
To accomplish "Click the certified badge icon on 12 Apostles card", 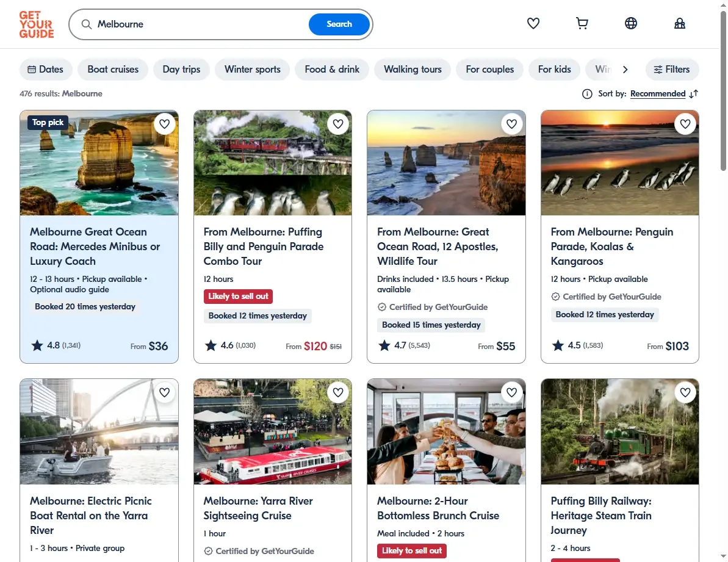I will 381,307.
